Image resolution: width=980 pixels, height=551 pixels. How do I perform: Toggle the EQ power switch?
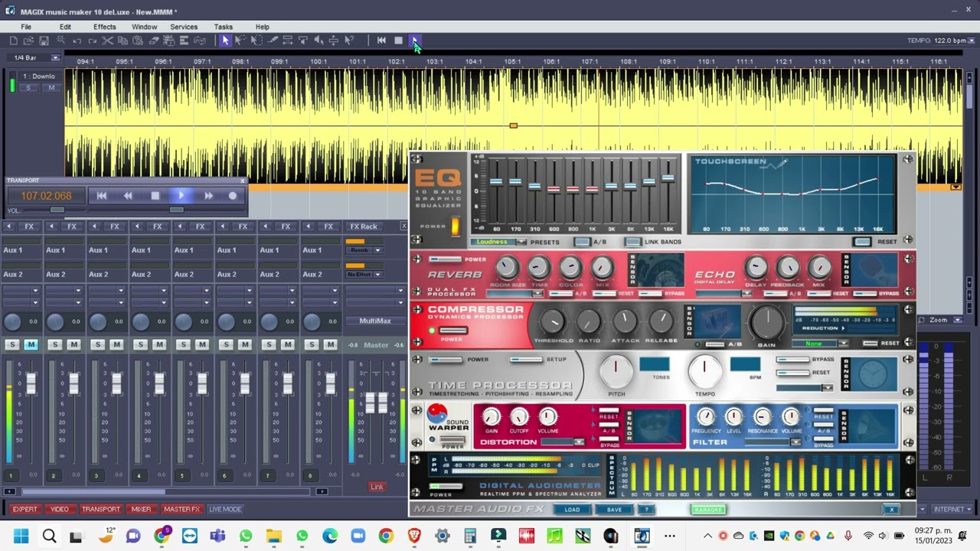(455, 227)
